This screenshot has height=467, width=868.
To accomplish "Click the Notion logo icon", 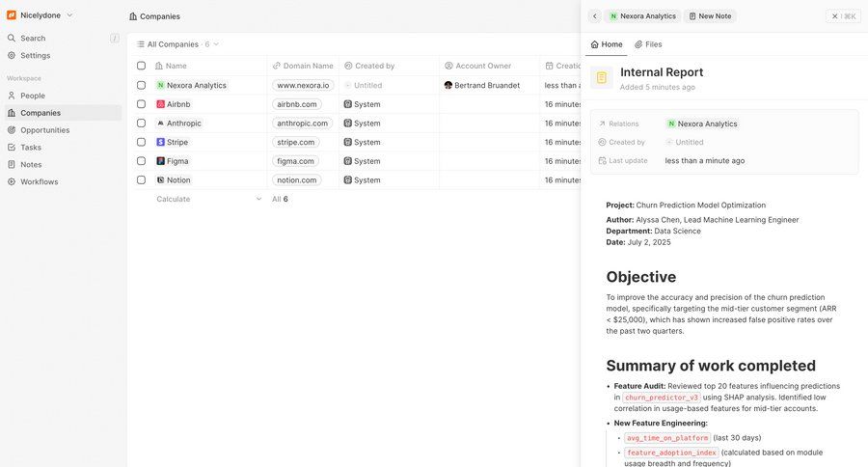I will (160, 180).
